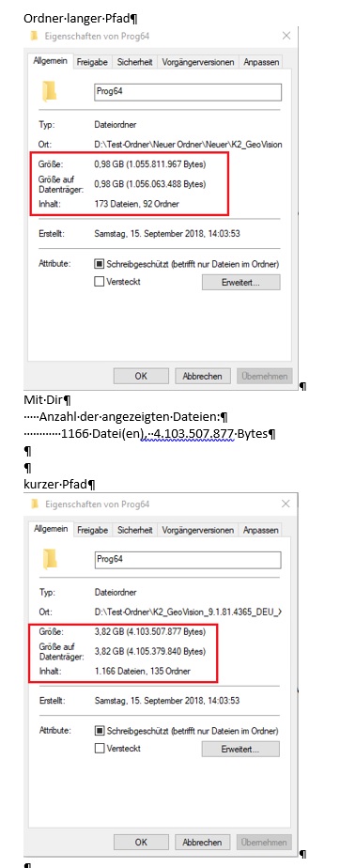Viewport: 340px width, 868px height.
Task: Click OK in the 3,82 GB dialog
Action: point(141,843)
